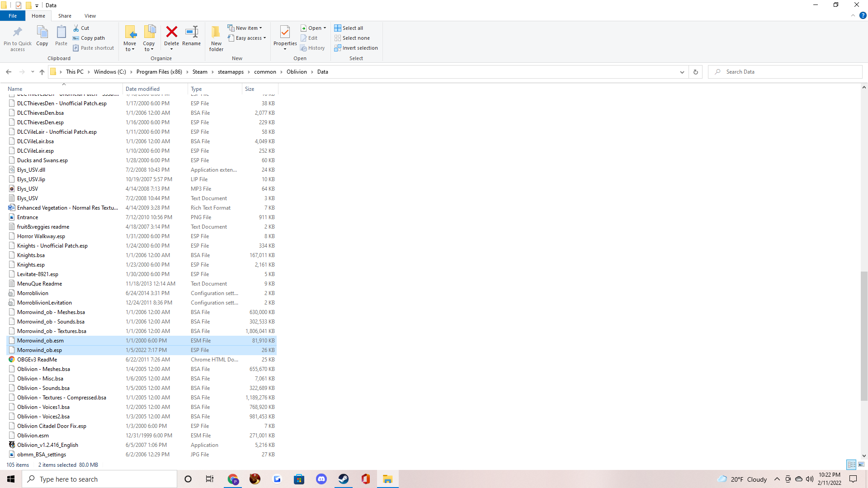Show file History
Viewport: 868px width, 488px height.
tap(313, 48)
